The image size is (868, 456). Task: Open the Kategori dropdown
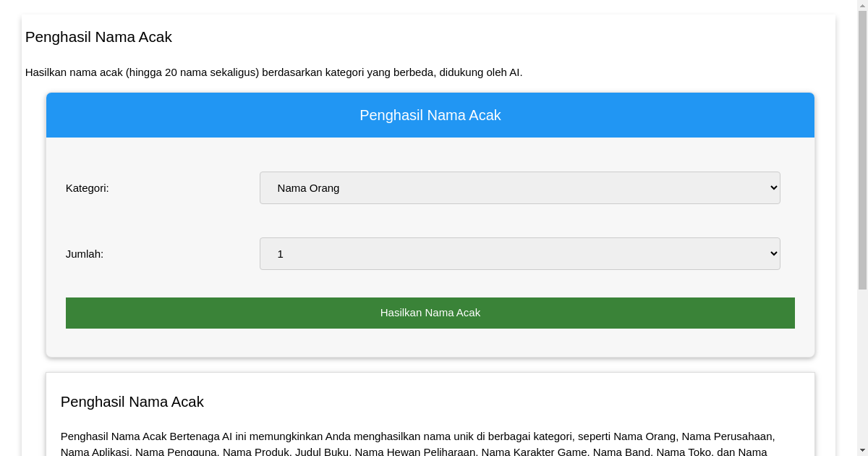[x=519, y=187]
